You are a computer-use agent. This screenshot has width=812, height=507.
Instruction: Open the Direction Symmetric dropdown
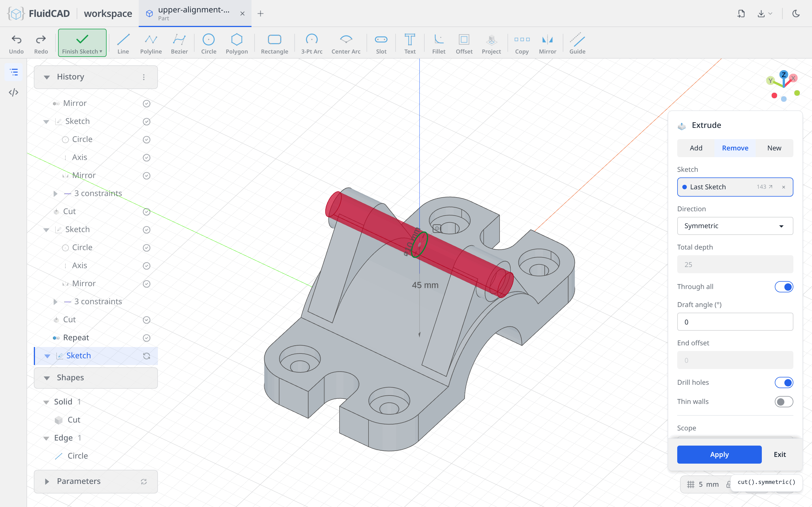(735, 226)
